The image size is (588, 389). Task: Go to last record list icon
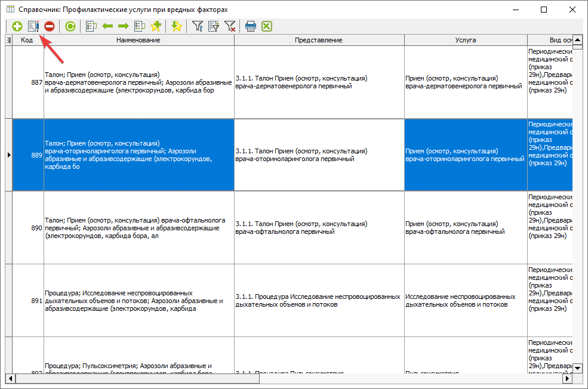(x=140, y=26)
